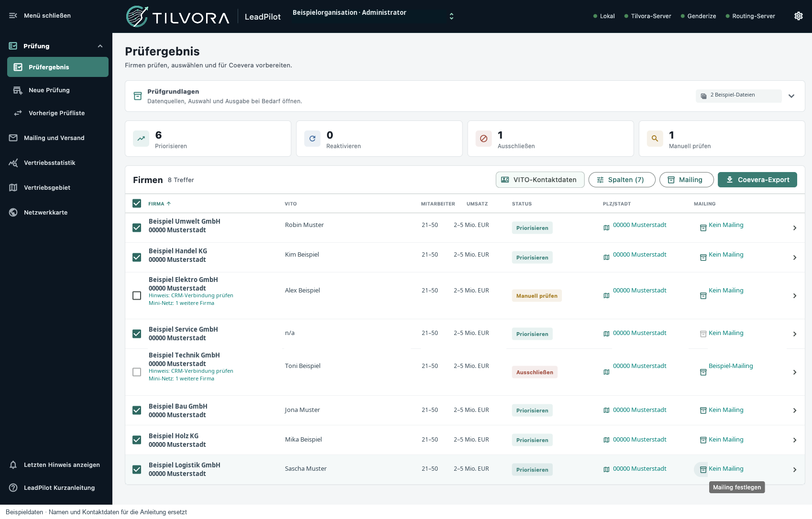Open the Beispielorganisation organisation switcher
This screenshot has width=812, height=519.
[x=373, y=16]
